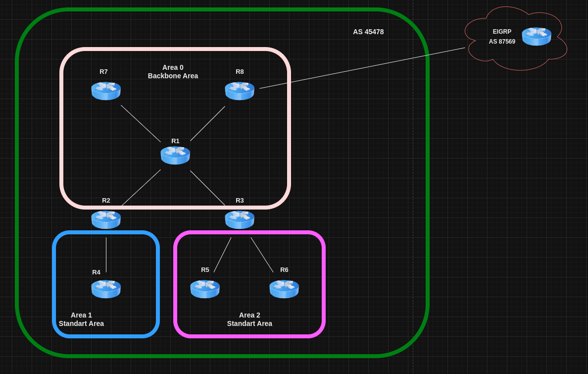Image resolution: width=588 pixels, height=374 pixels.
Task: Select the link connecting R2 and R4
Action: pos(106,255)
